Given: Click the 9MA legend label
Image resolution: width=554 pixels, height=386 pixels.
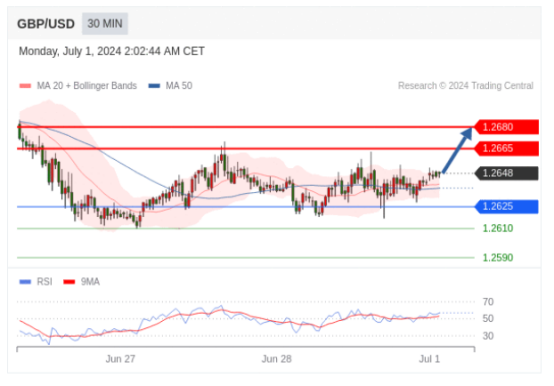Looking at the screenshot, I should [90, 282].
